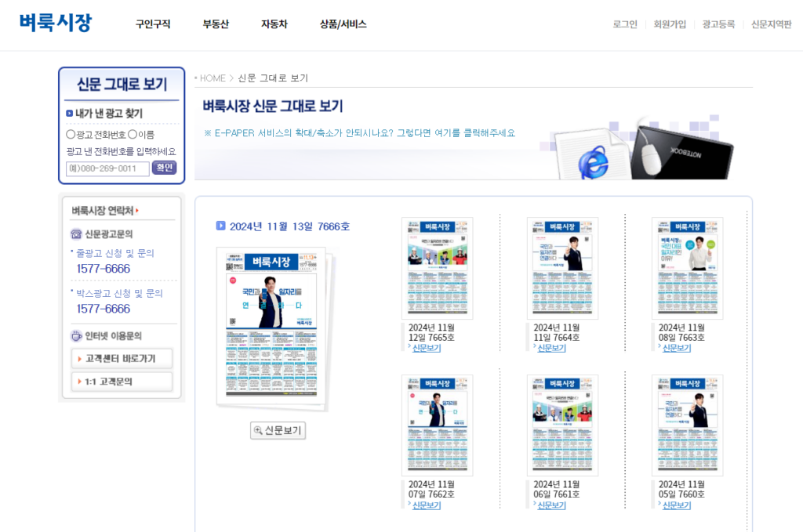Click the blue arrow icon beside 2024년 11월 13일

tap(221, 226)
